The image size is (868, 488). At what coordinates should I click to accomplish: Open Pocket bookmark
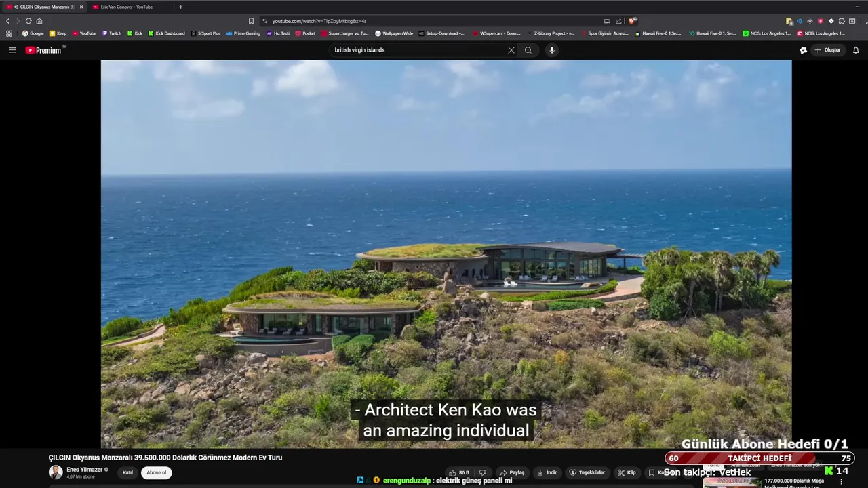click(305, 33)
